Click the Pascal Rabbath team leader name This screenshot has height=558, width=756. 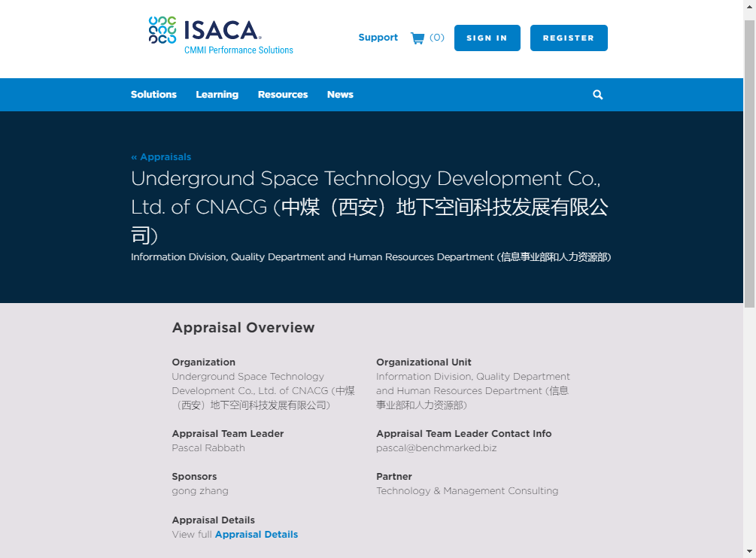[x=208, y=448]
